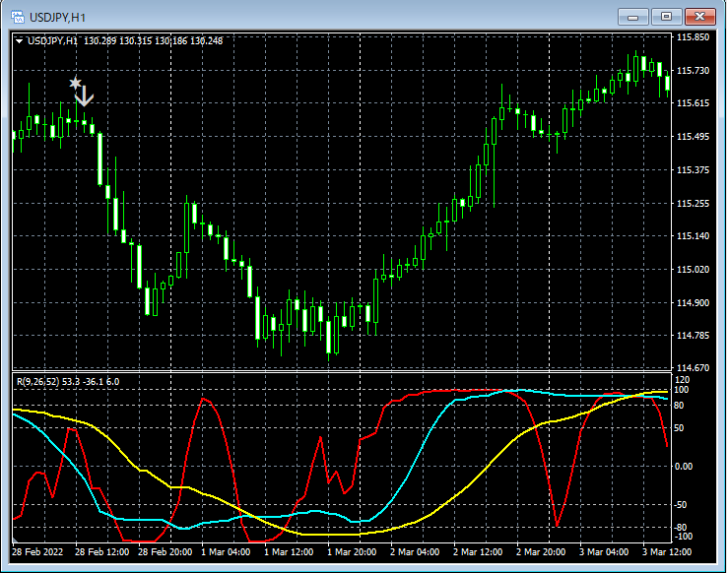Click the 28 Feb 12:00 time label
728x573 pixels.
(x=101, y=552)
